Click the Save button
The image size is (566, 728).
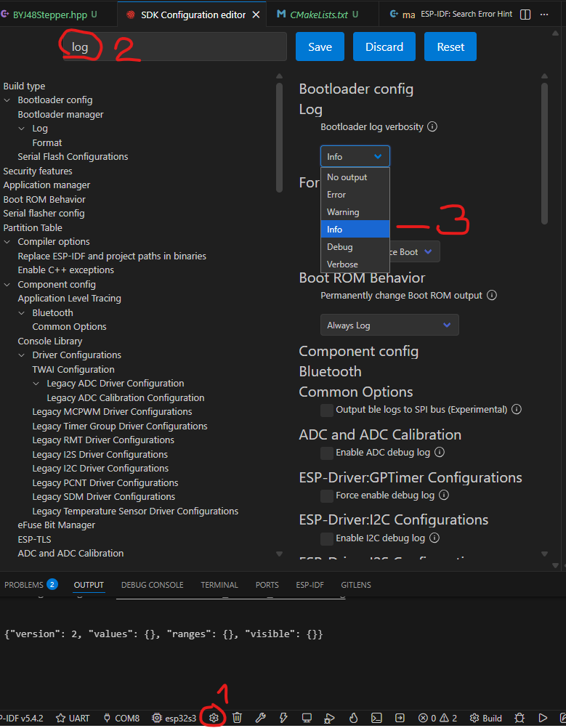[320, 46]
